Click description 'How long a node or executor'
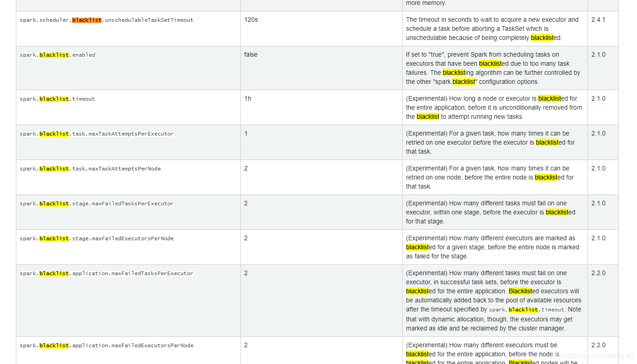 tap(494, 107)
